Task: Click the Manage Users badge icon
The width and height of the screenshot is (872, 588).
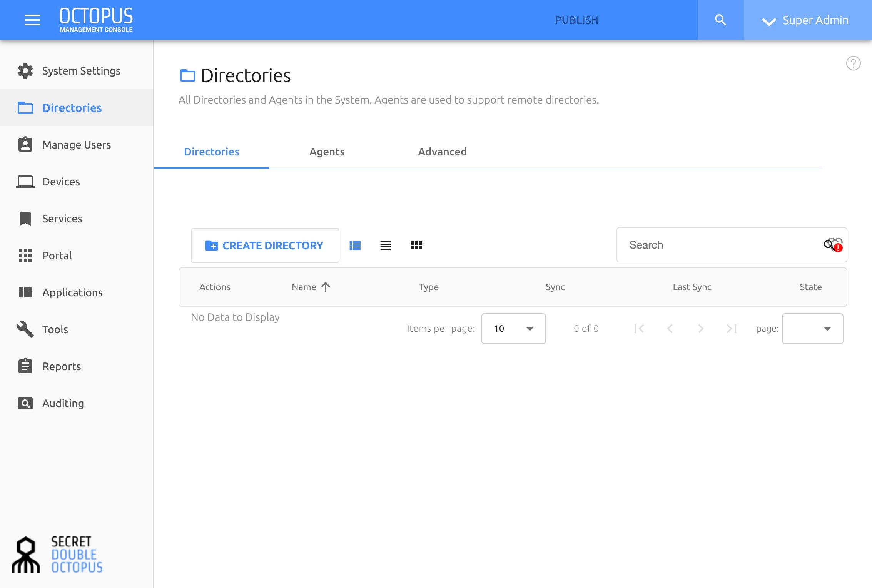Action: pos(25,144)
